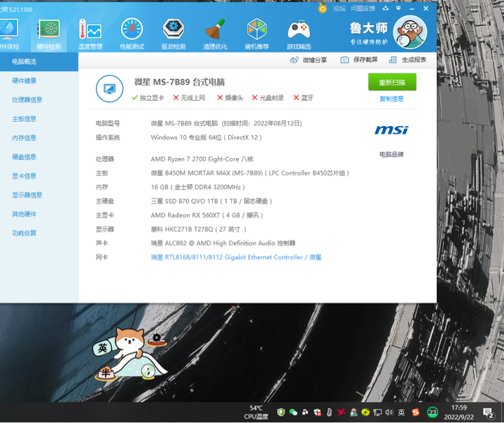Viewport: 504px width, 423px height.
Task: Click the 鲁大师 avatar mascot
Action: 409,32
